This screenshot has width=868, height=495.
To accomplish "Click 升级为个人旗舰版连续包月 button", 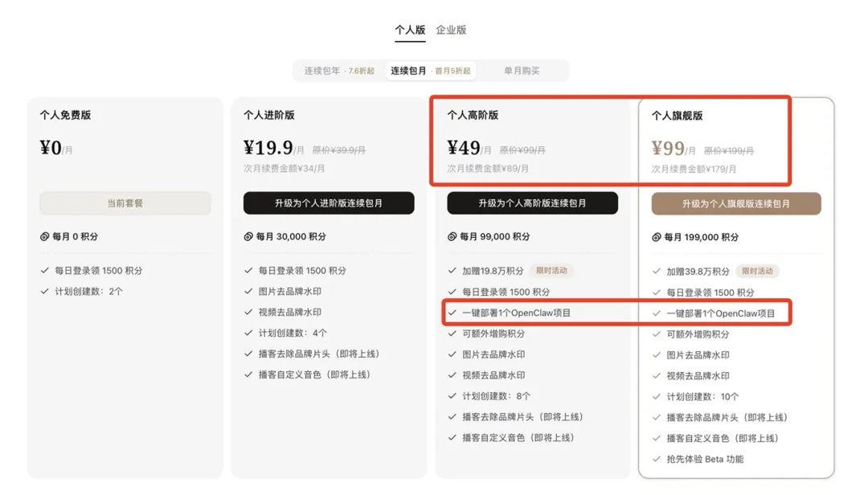I will pos(736,204).
